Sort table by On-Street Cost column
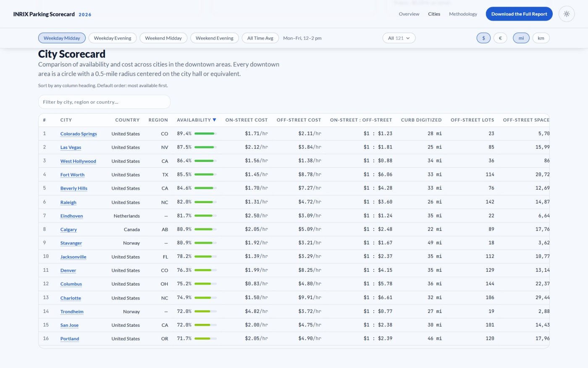Viewport: 588px width, 368px height. coord(247,120)
